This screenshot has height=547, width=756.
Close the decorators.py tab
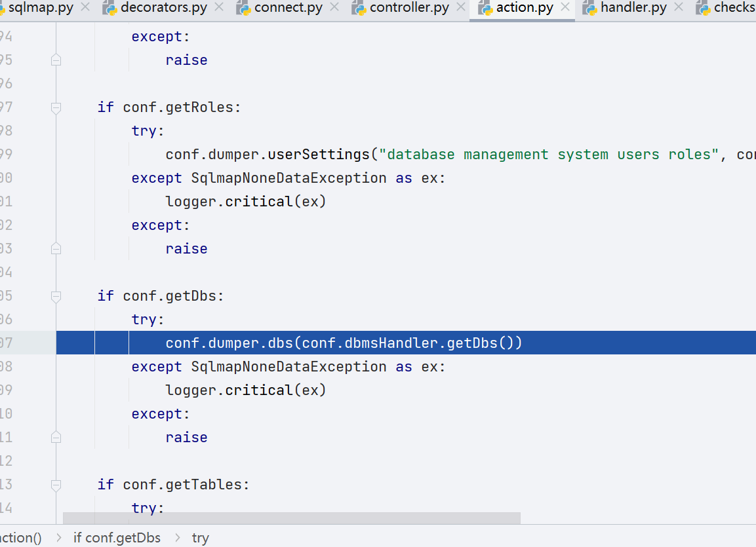(219, 7)
